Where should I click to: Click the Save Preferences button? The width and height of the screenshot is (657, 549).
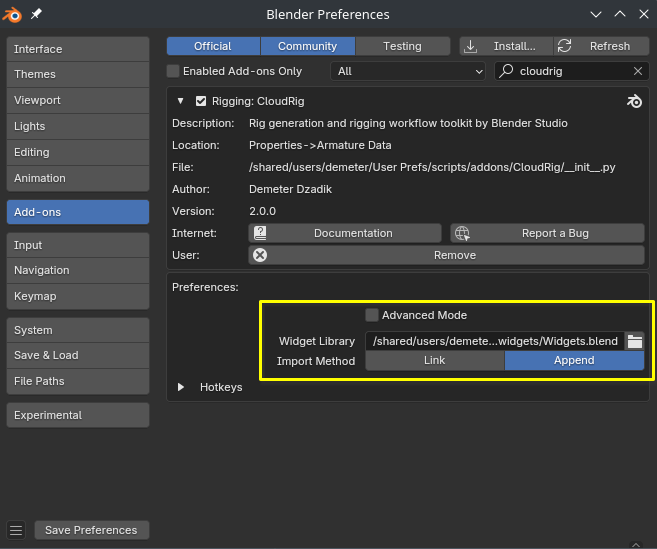pyautogui.click(x=91, y=530)
